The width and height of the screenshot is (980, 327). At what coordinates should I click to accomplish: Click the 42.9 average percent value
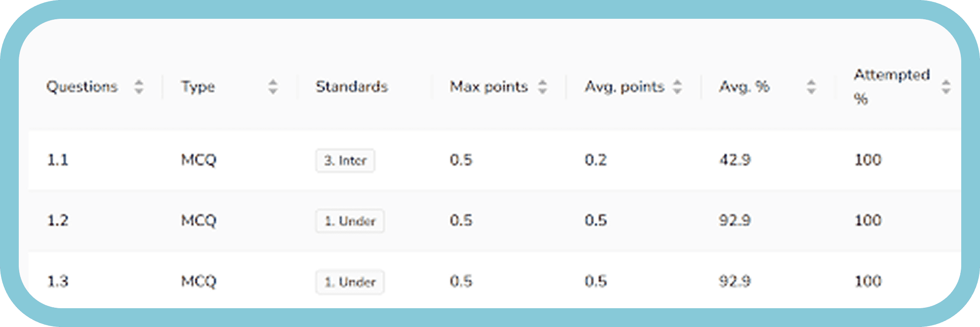tap(735, 160)
